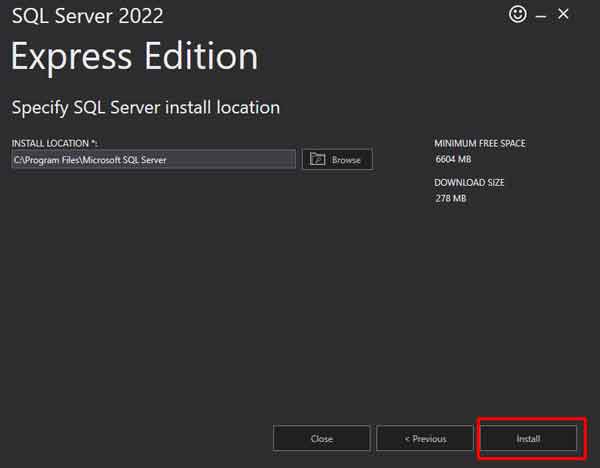The width and height of the screenshot is (600, 468).
Task: Click the 'Specify SQL Server install location' heading
Action: click(146, 108)
